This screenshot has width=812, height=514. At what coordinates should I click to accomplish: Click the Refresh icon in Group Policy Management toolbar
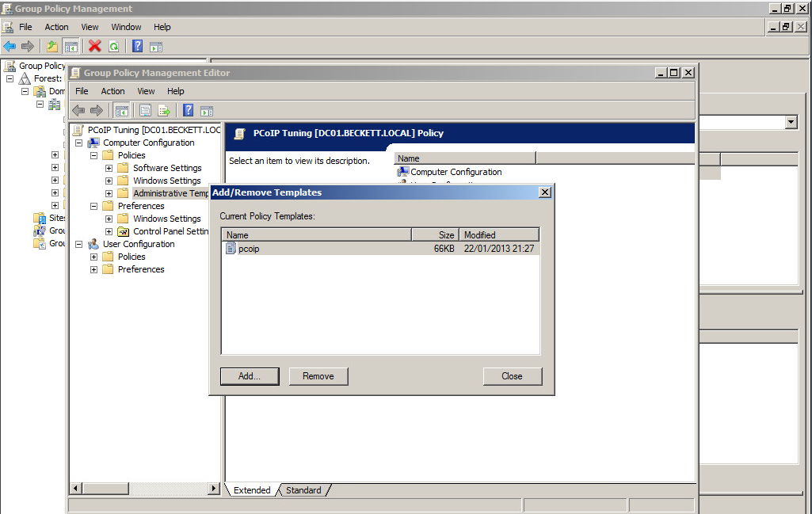(x=114, y=46)
